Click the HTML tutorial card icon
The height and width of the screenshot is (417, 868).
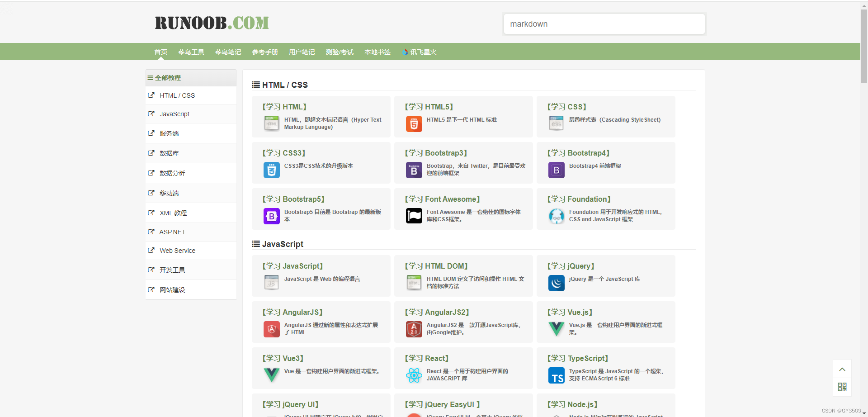pyautogui.click(x=271, y=123)
